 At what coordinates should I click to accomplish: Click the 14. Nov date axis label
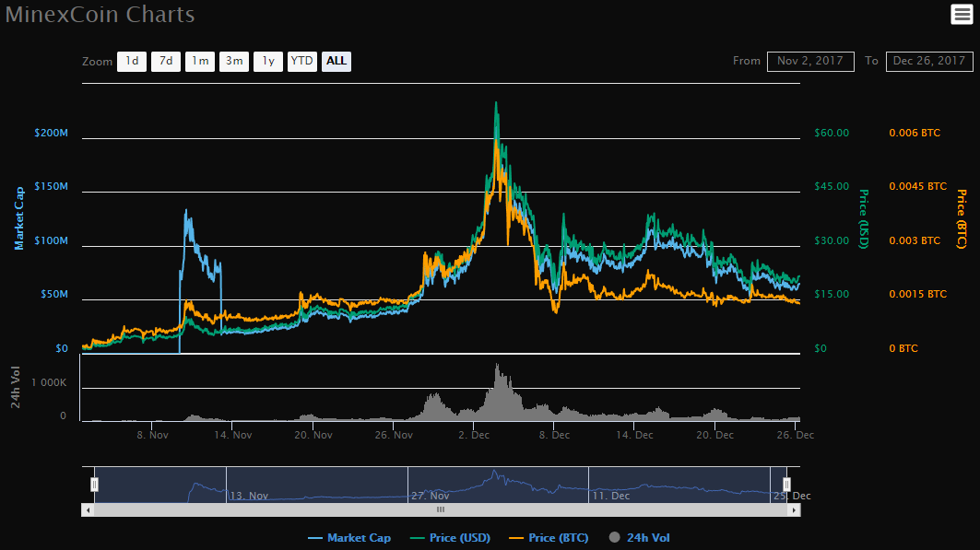[232, 435]
